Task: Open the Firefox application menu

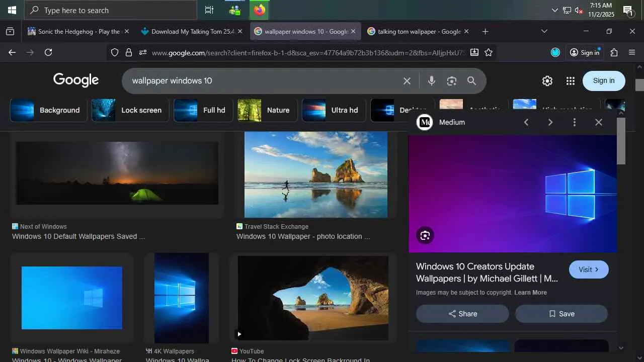Action: pos(632,52)
